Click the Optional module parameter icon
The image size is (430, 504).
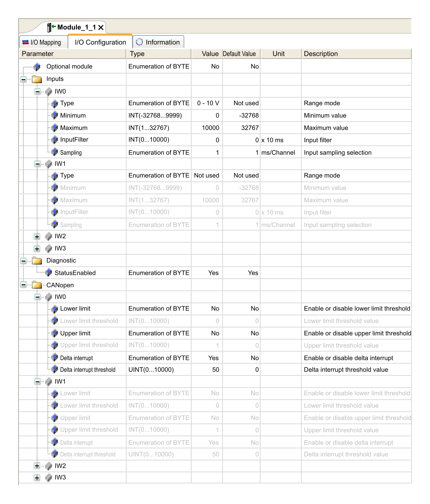37,66
